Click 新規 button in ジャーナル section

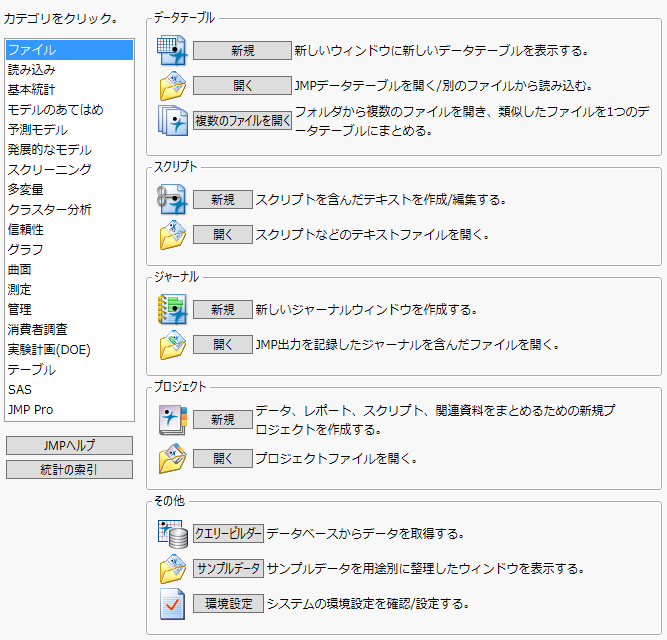click(x=223, y=310)
